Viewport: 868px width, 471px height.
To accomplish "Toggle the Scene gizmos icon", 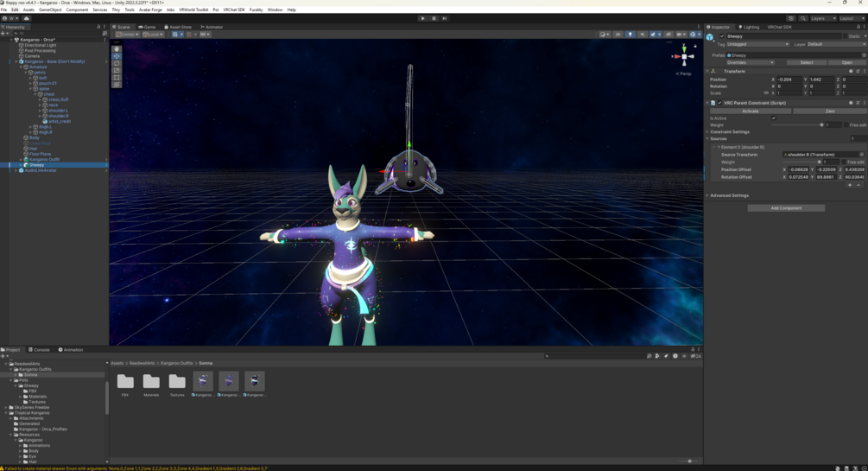I will point(693,35).
